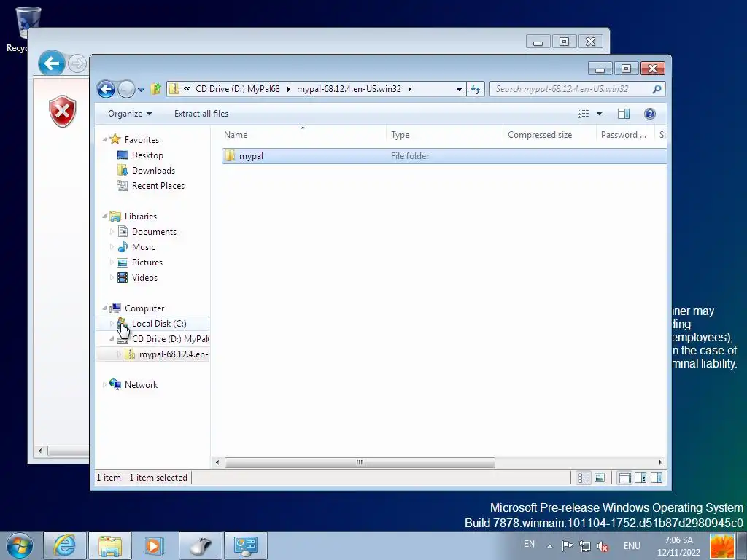Select Network in navigation pane
The image size is (747, 560).
click(x=141, y=385)
